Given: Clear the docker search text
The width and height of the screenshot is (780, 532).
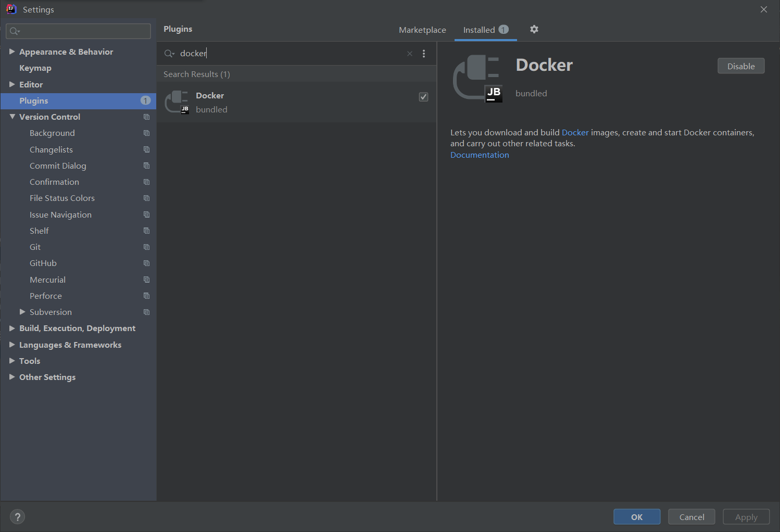Looking at the screenshot, I should [410, 54].
